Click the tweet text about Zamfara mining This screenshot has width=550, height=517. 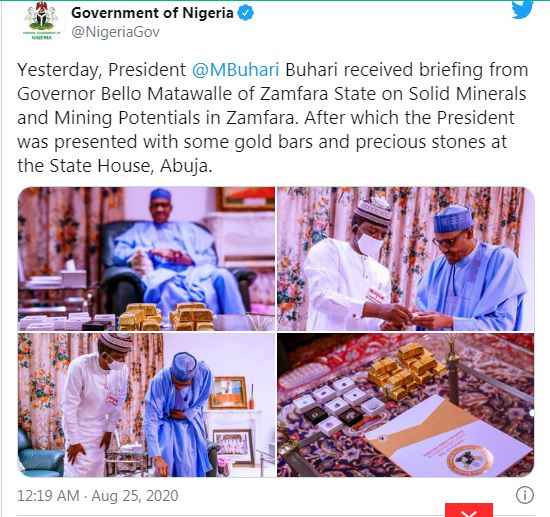(272, 118)
